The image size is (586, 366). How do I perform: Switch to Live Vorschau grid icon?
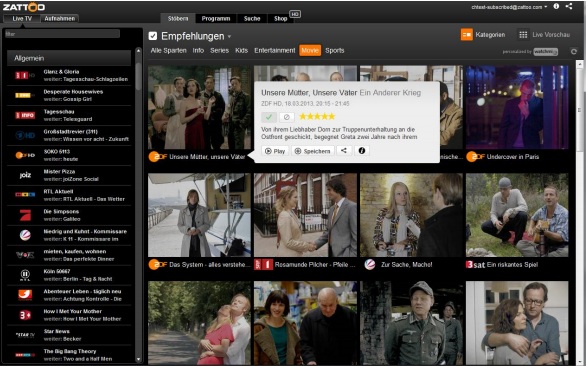(523, 35)
